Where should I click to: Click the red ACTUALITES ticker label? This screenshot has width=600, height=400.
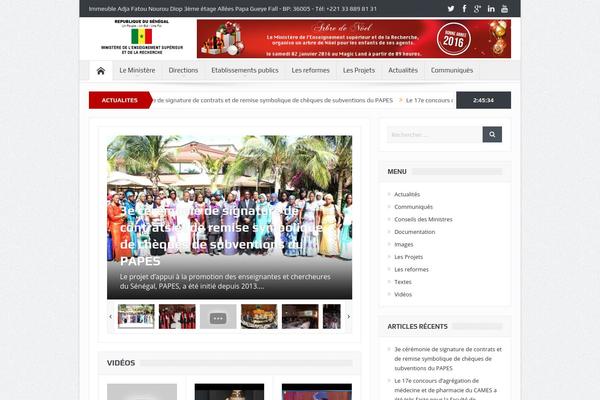pyautogui.click(x=120, y=100)
